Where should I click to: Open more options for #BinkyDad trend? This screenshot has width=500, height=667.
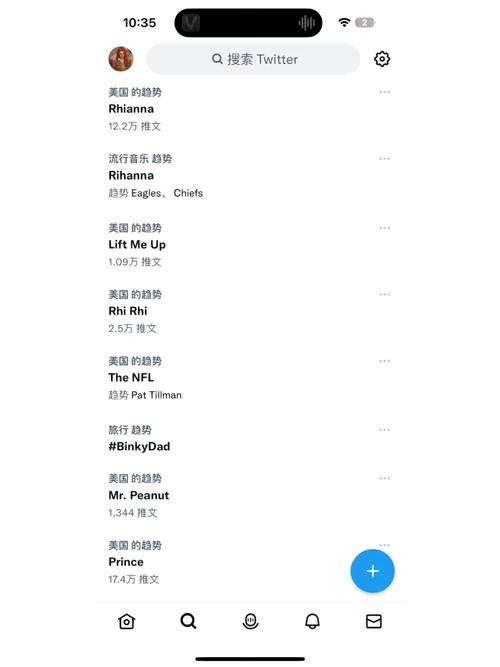pos(384,430)
